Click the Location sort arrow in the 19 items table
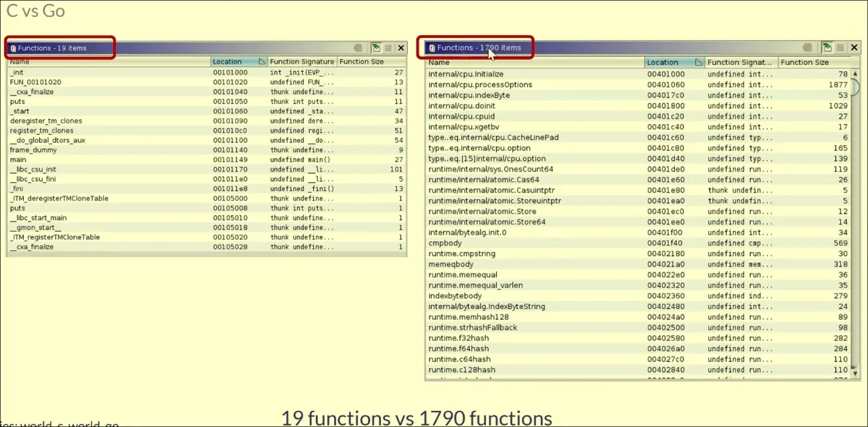 pyautogui.click(x=262, y=62)
